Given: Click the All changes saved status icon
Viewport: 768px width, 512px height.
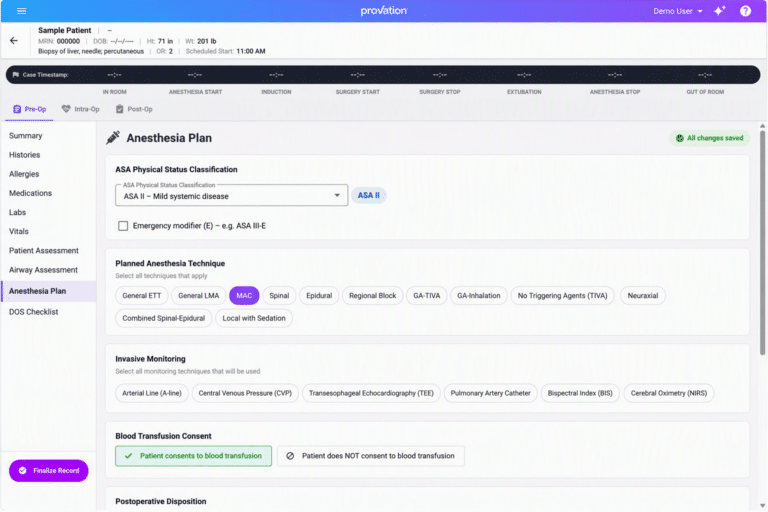Looking at the screenshot, I should [x=680, y=138].
